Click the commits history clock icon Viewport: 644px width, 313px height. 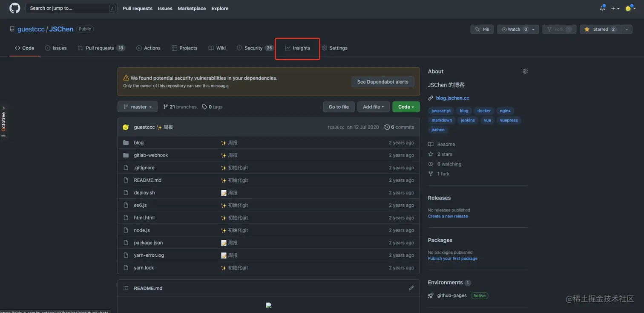(387, 127)
